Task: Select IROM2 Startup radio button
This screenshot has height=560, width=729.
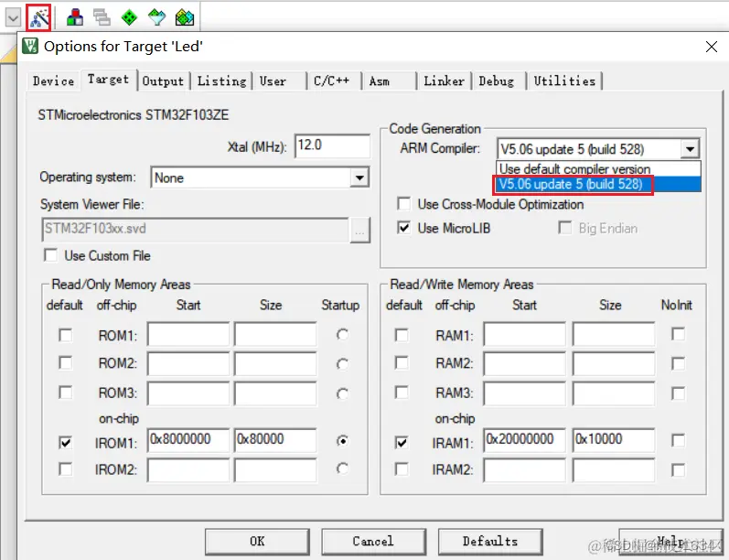Action: [x=343, y=468]
